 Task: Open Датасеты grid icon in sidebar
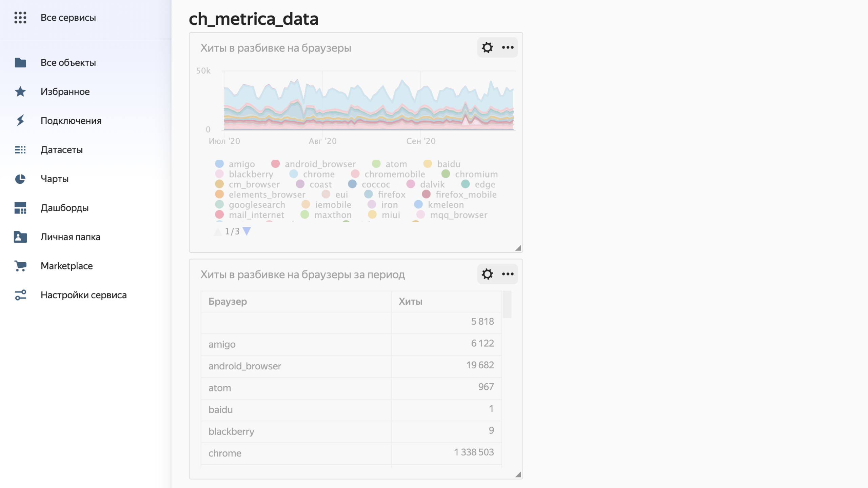coord(20,149)
